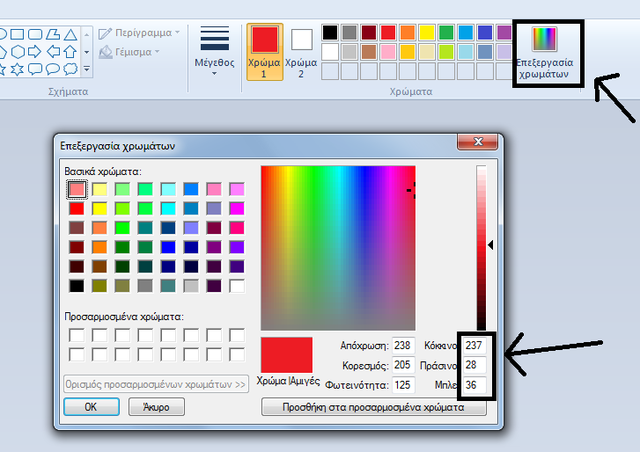Select the Χρώμα 1 foreground color button

tap(264, 52)
